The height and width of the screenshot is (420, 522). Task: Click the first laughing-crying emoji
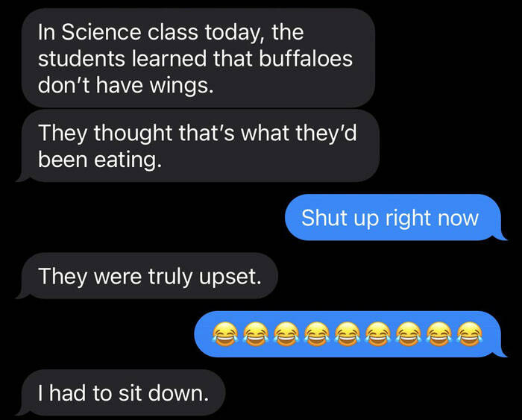(225, 334)
